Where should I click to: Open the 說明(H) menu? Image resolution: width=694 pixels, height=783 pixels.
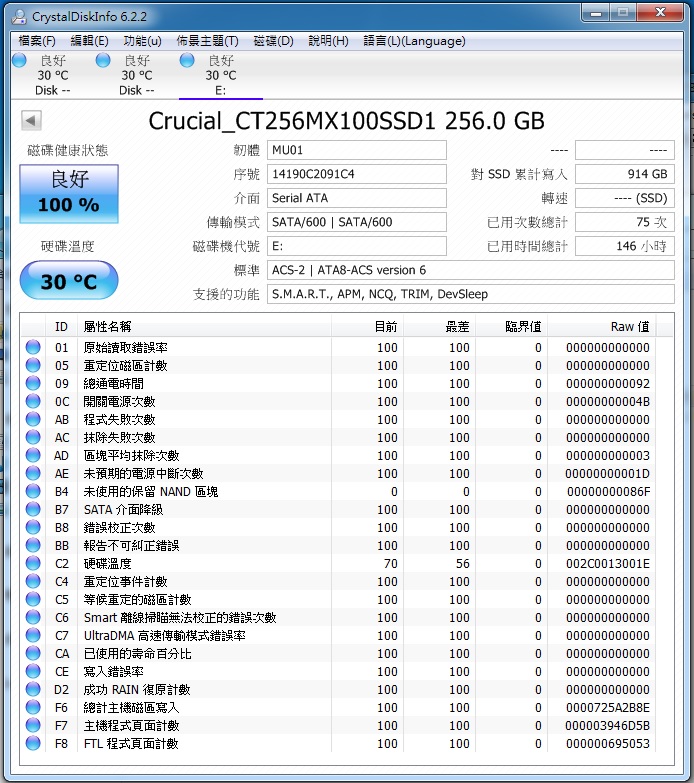click(x=328, y=41)
